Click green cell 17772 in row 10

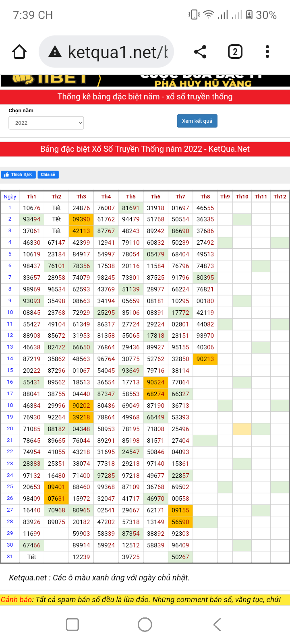180,313
